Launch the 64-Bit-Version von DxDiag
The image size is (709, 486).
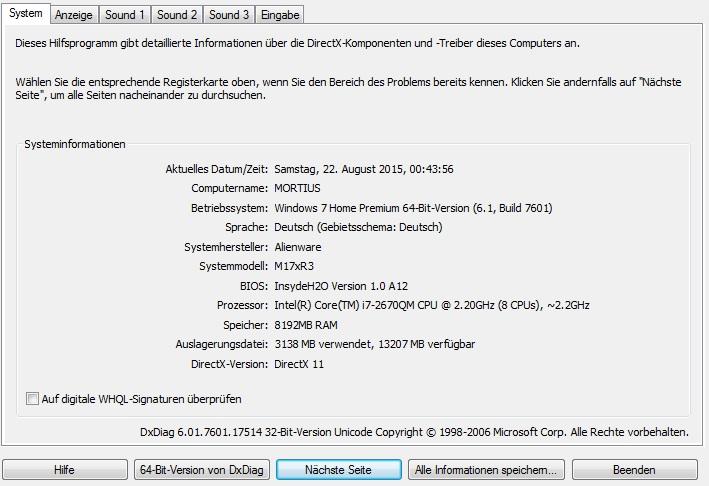click(201, 470)
